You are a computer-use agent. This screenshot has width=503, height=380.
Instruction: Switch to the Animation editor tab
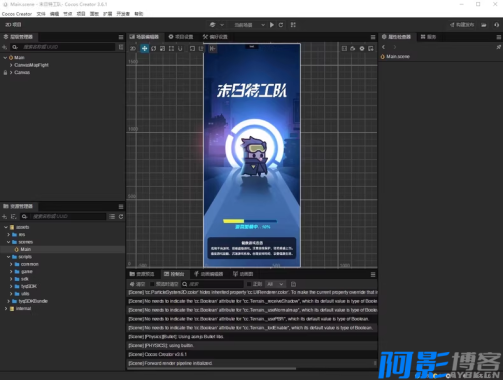[209, 274]
